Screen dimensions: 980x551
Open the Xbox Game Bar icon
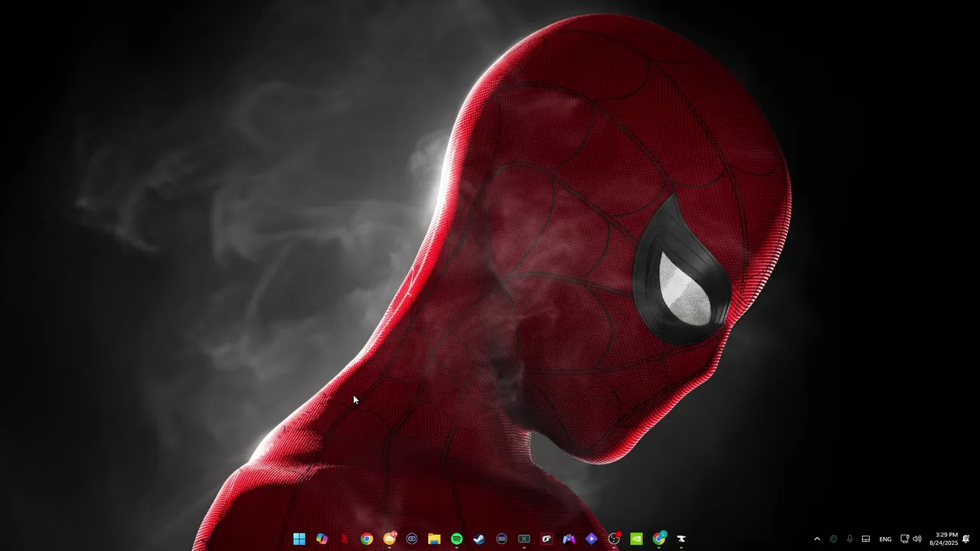tap(524, 539)
